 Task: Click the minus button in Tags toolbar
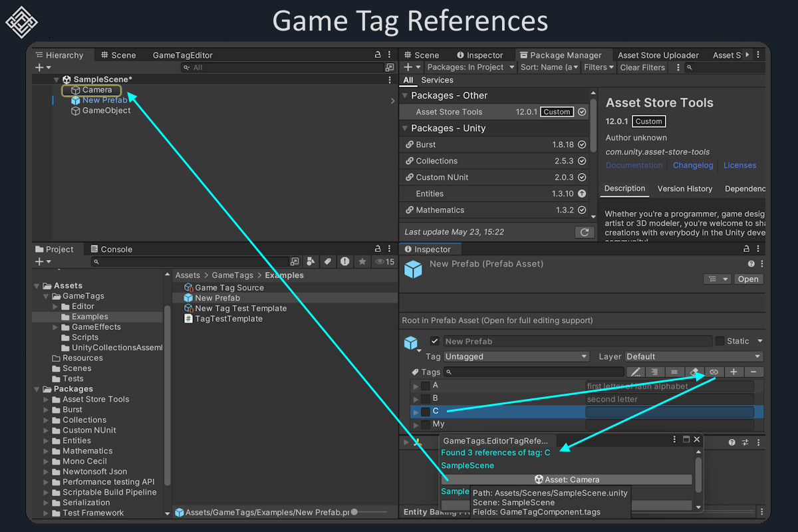point(753,372)
